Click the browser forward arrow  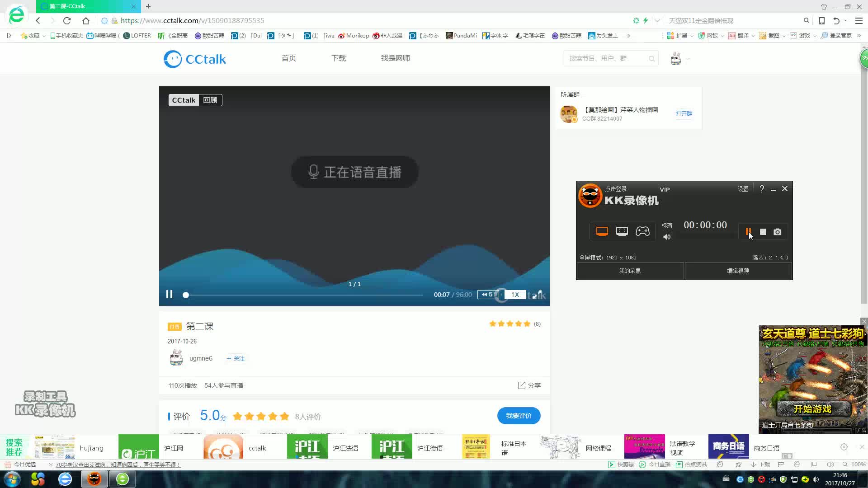pos(52,20)
